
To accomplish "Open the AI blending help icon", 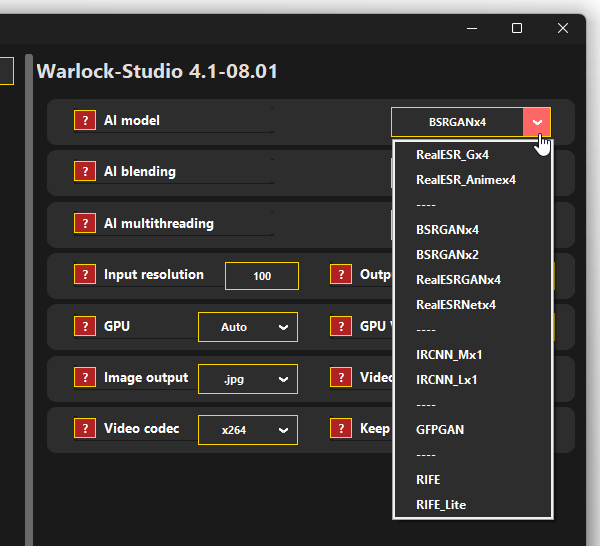I will click(85, 172).
